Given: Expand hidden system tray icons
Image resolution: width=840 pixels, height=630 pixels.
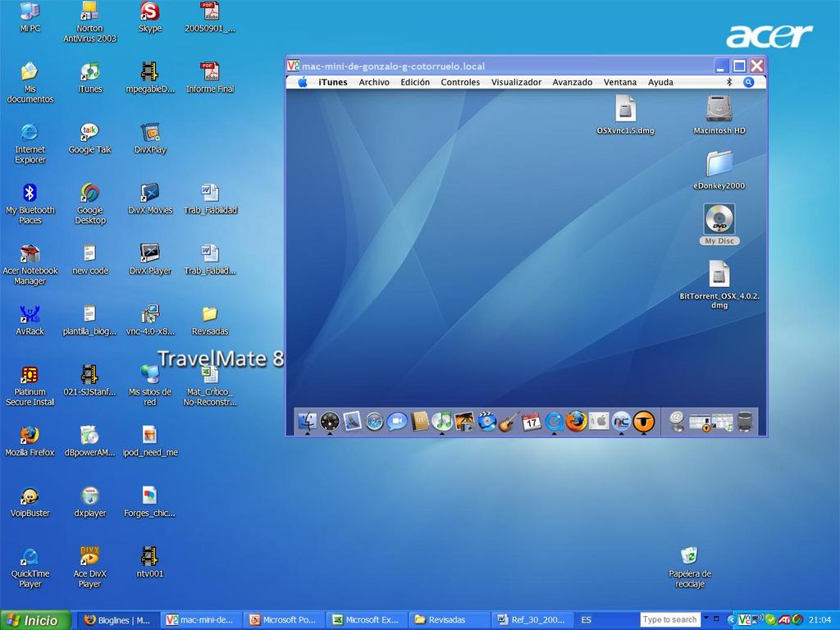Looking at the screenshot, I should (x=731, y=620).
